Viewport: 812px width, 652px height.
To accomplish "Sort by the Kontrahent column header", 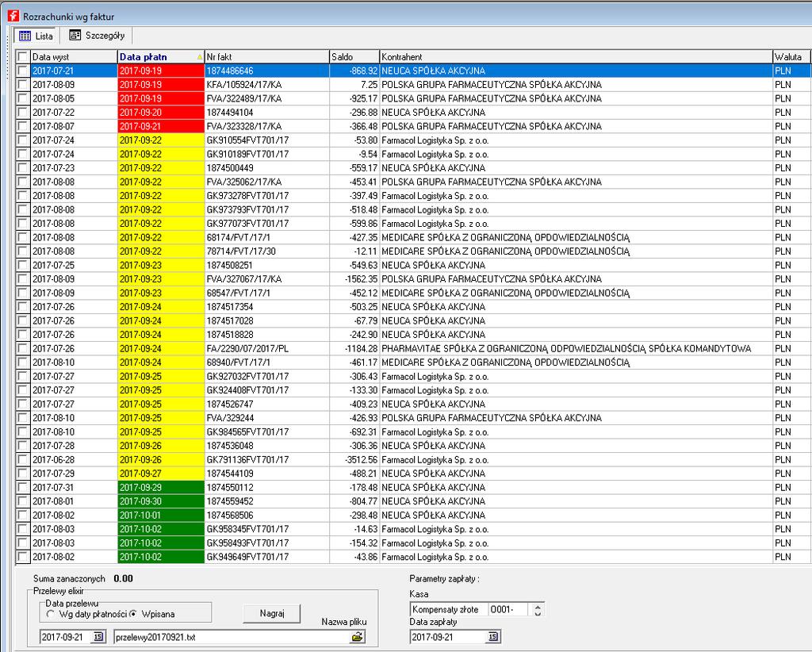I will point(576,57).
